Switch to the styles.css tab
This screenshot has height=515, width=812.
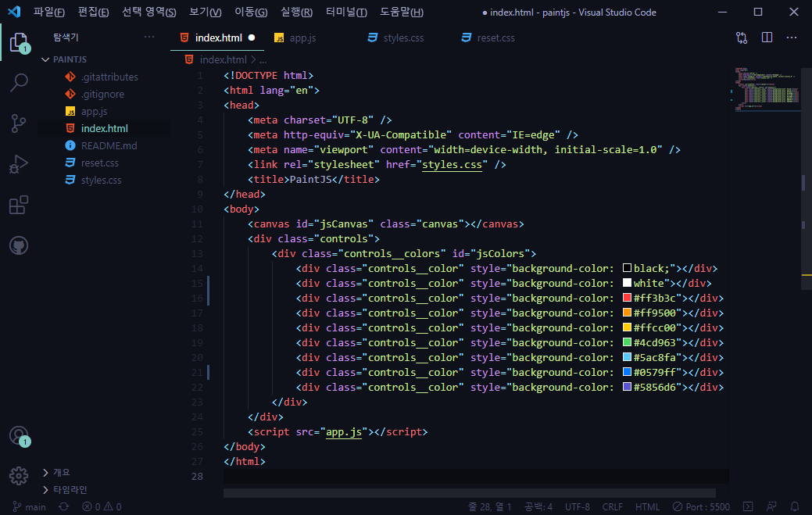pyautogui.click(x=403, y=38)
